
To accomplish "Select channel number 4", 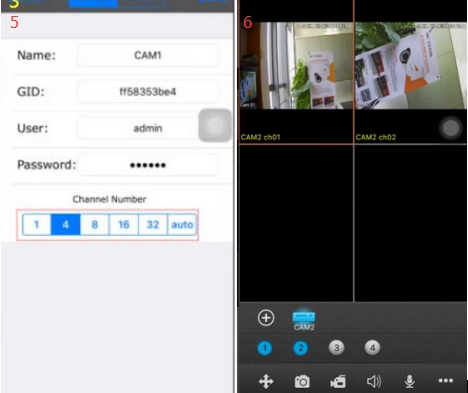I will pos(66,225).
